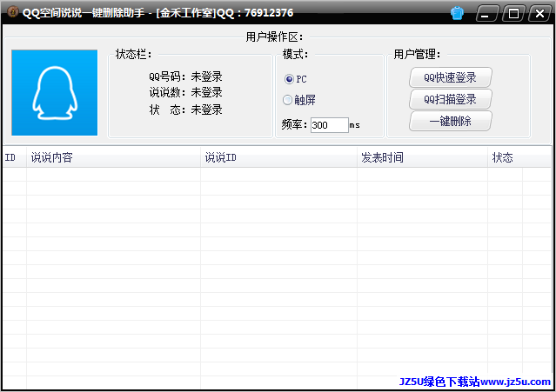Open the skin (shirt) icon in title bar
This screenshot has height=392, width=556.
point(457,13)
